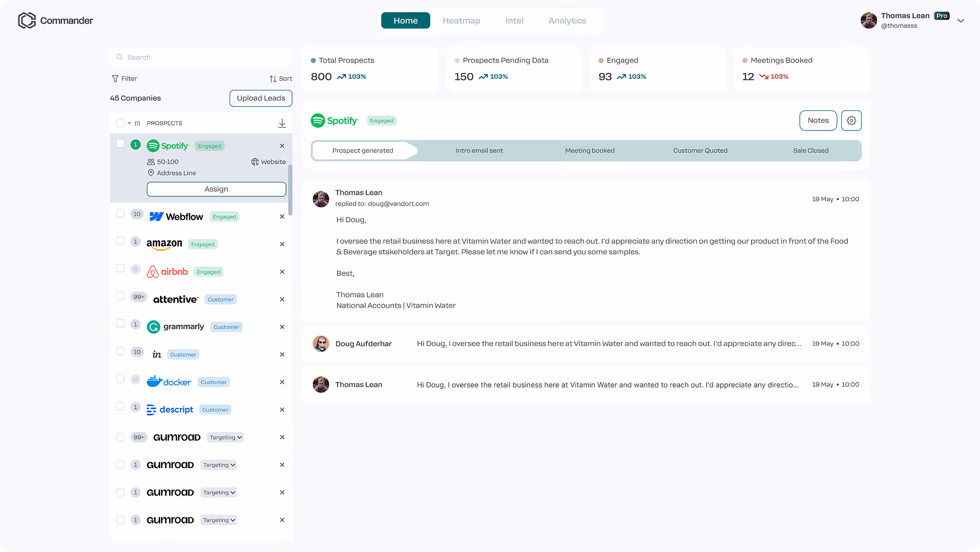Select the Sale Closed stage
Image resolution: width=980 pixels, height=552 pixels.
click(811, 151)
